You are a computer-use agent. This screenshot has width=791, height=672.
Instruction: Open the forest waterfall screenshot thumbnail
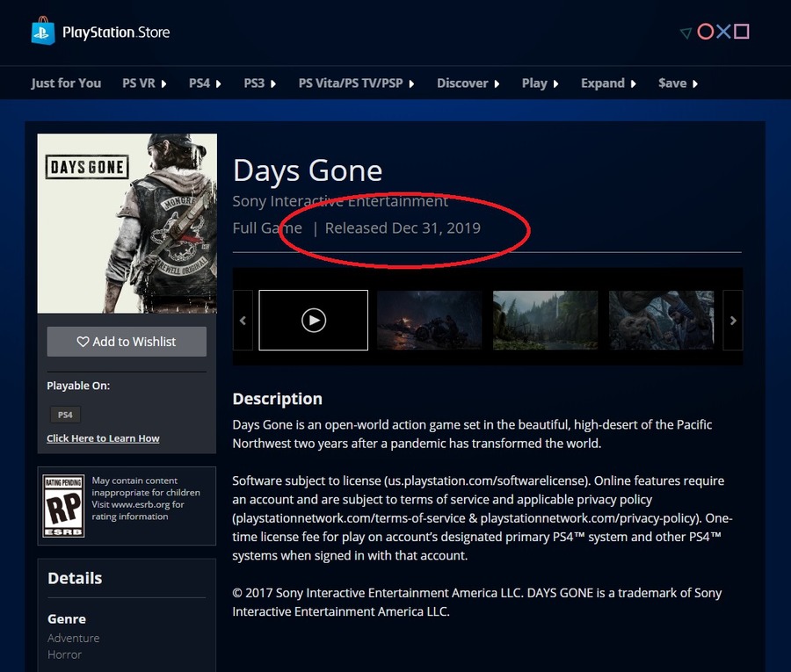coord(545,320)
